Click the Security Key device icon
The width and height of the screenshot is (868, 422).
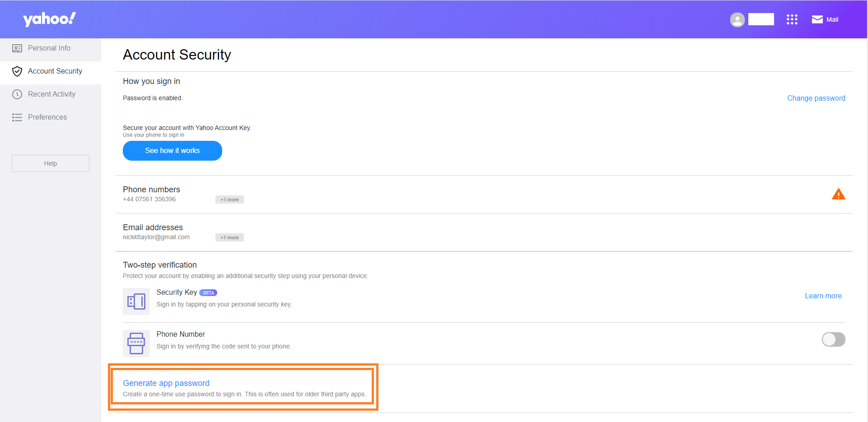pos(136,301)
